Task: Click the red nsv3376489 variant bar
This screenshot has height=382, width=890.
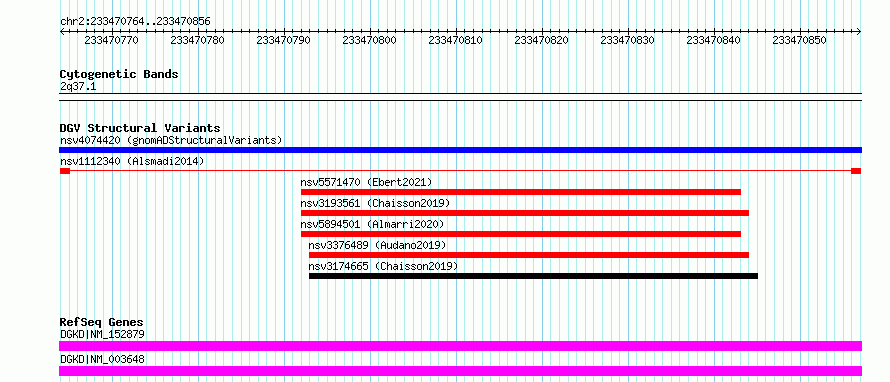Action: tap(528, 255)
